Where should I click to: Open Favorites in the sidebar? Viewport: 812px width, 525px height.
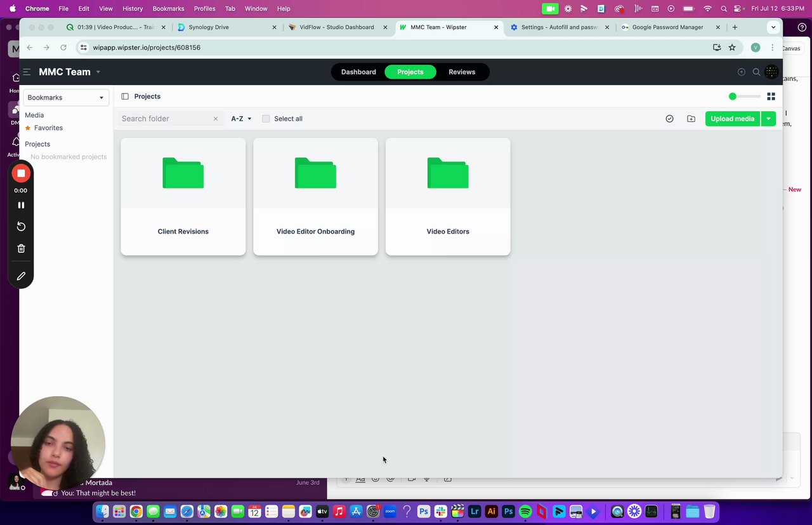pos(48,128)
